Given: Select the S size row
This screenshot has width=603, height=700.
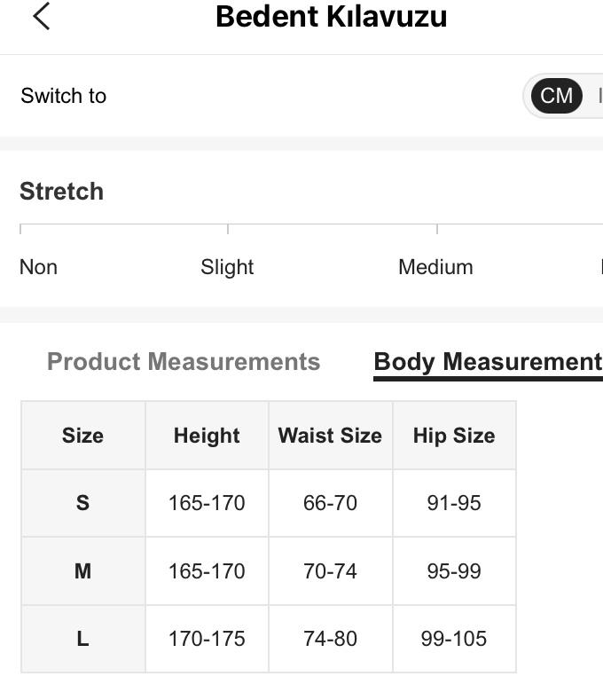Looking at the screenshot, I should pyautogui.click(x=82, y=503).
